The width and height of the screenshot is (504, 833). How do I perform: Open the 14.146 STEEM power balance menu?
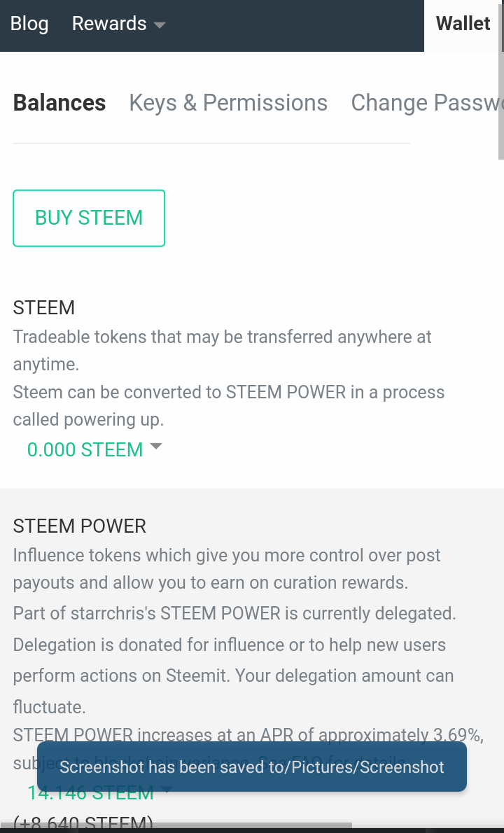90,792
